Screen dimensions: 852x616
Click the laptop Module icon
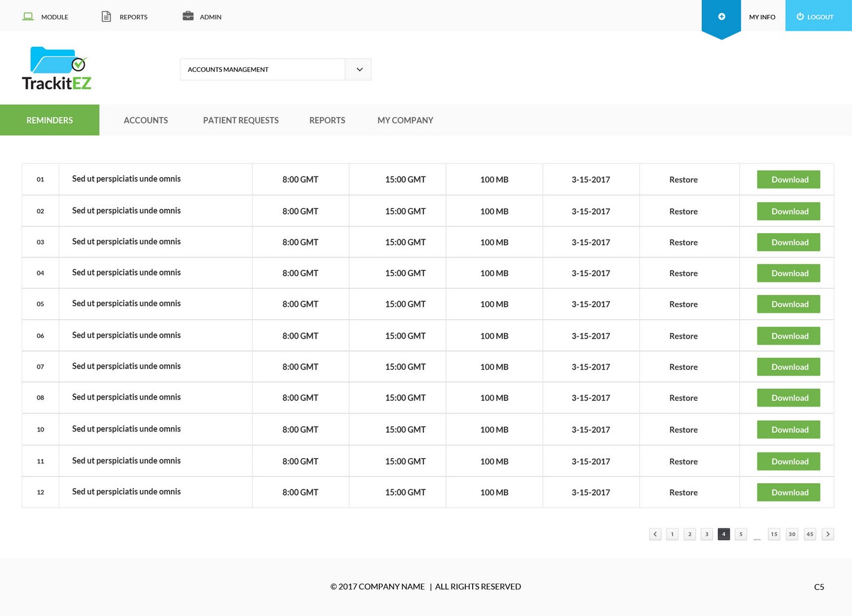click(28, 16)
